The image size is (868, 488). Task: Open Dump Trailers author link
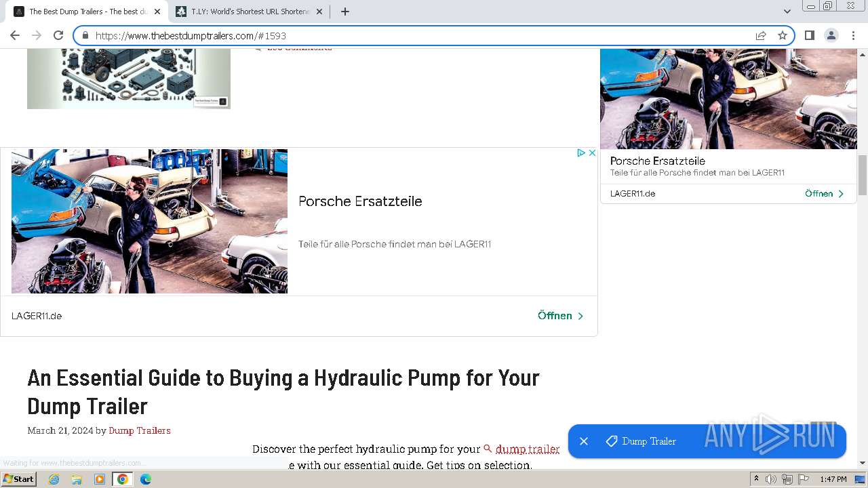[x=140, y=430]
